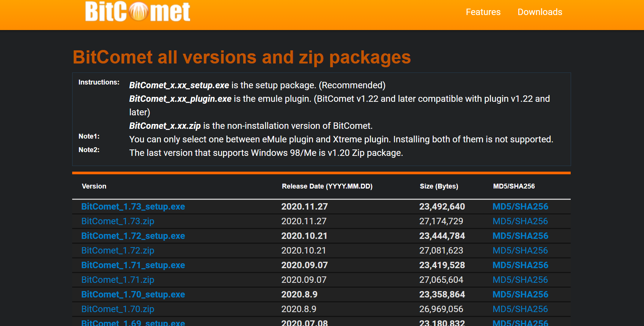
Task: Click release date 2020.10.21 of BitComet_1.72.zip
Action: (x=304, y=251)
